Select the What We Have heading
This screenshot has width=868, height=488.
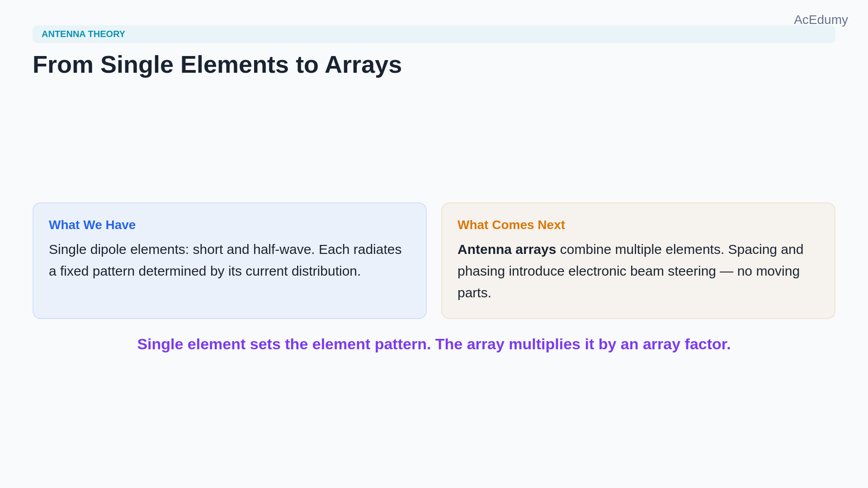pyautogui.click(x=92, y=225)
